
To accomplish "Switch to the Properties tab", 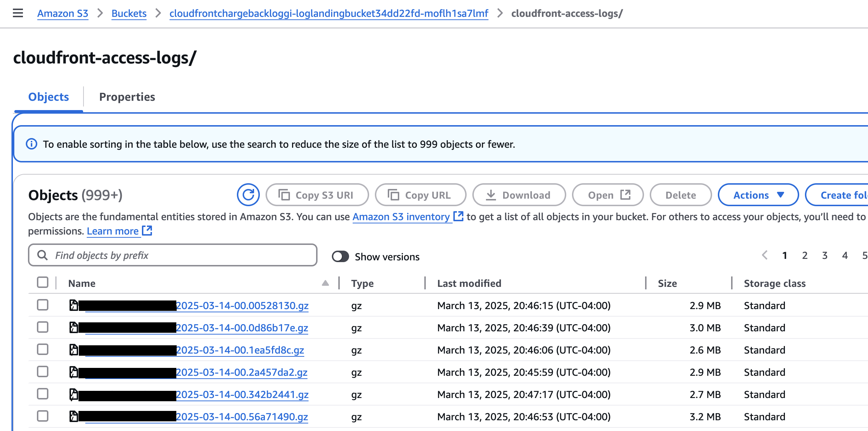I will point(127,97).
